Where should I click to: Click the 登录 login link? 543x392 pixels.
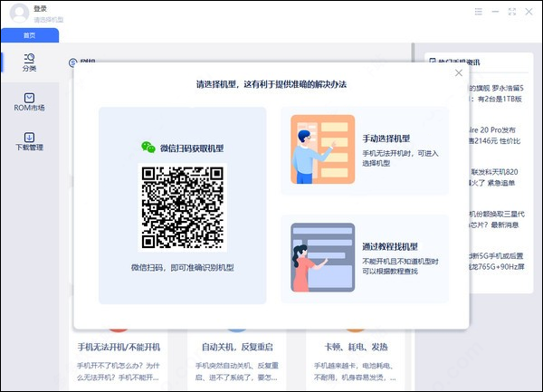pyautogui.click(x=41, y=8)
